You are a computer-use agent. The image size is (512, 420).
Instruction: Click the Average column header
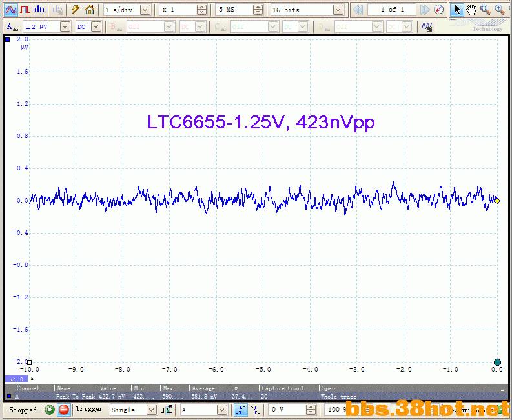(x=203, y=388)
